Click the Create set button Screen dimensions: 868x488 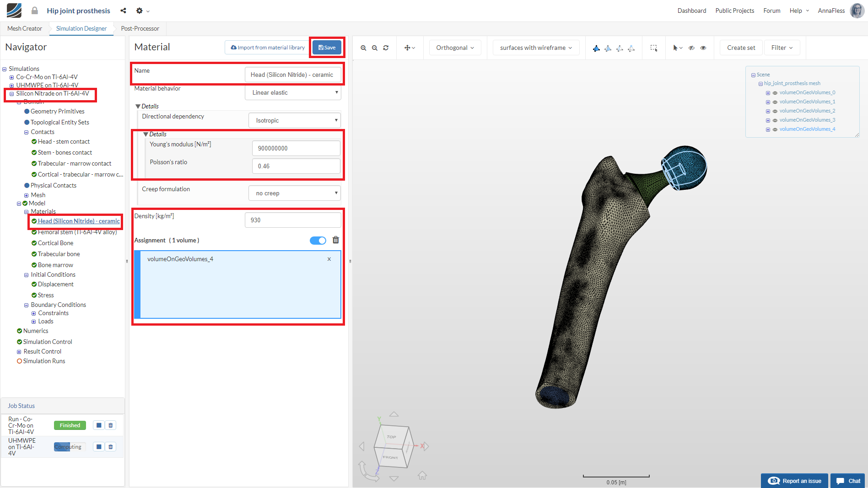[741, 48]
